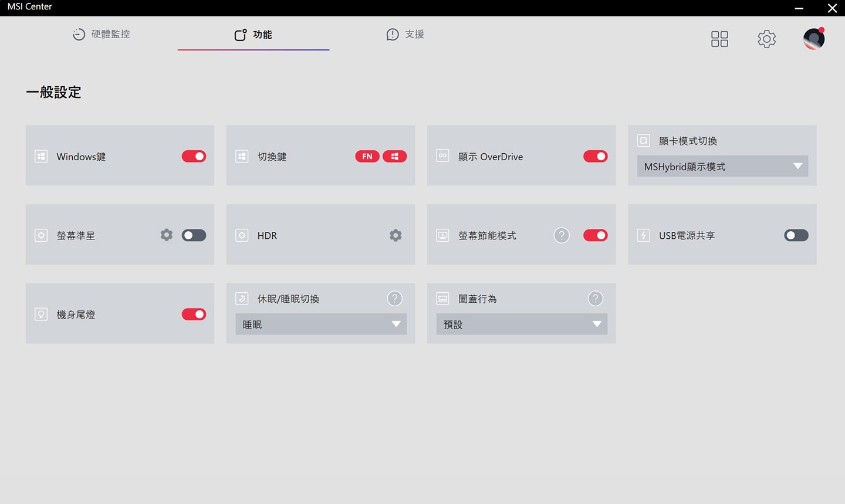
Task: Click the 闔蓋行為 label
Action: tap(477, 299)
